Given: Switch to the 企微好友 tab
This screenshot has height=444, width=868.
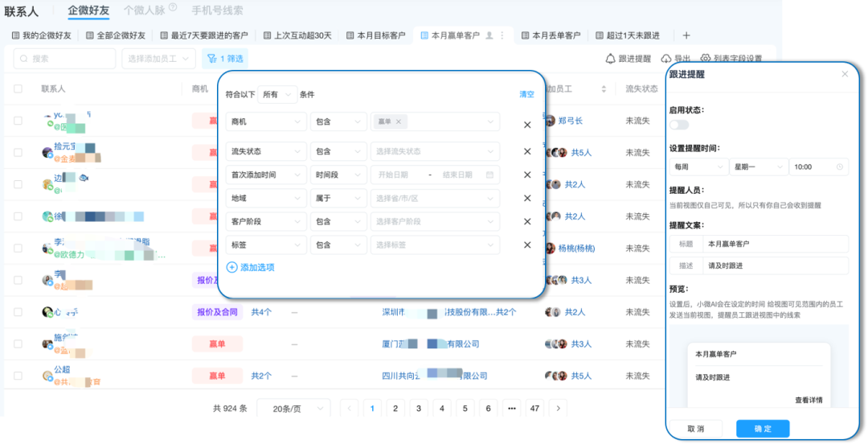Looking at the screenshot, I should (x=88, y=10).
